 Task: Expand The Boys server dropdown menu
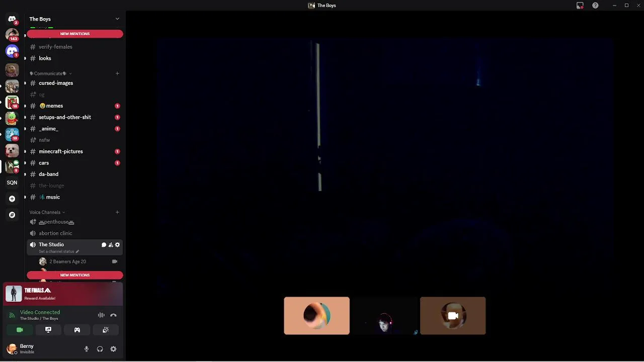[117, 19]
